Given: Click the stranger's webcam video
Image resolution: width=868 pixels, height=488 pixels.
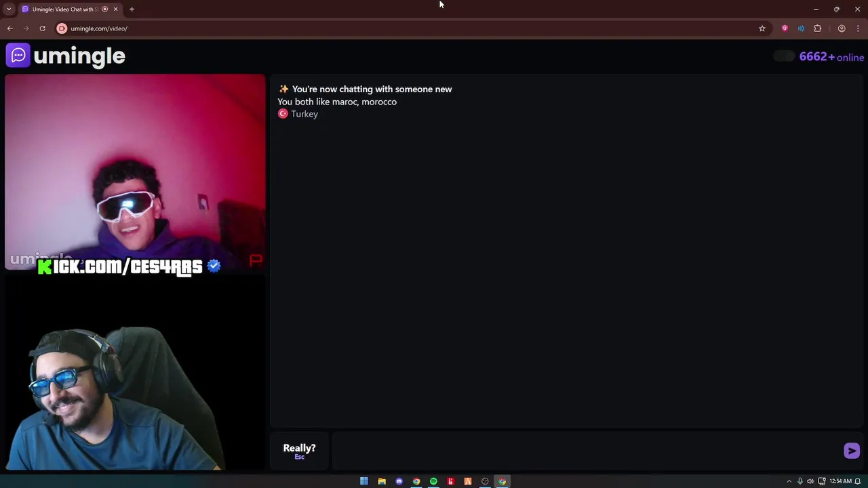Looking at the screenshot, I should [135, 173].
